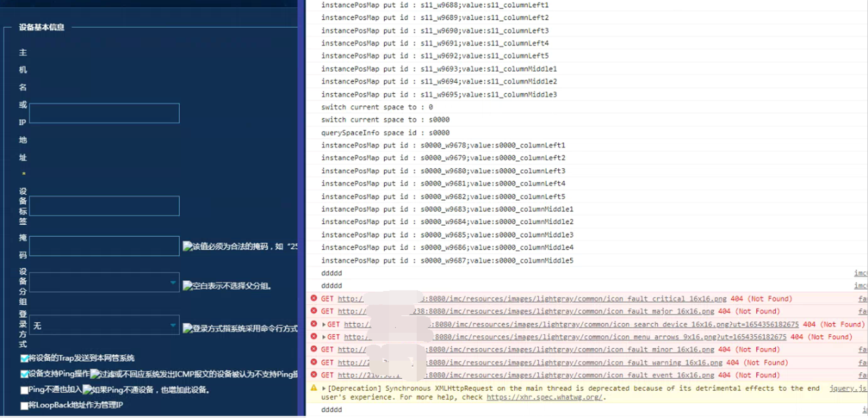This screenshot has width=868, height=418.
Task: Click the log line for s0000_w9682 columnLeft5
Action: coord(443,196)
